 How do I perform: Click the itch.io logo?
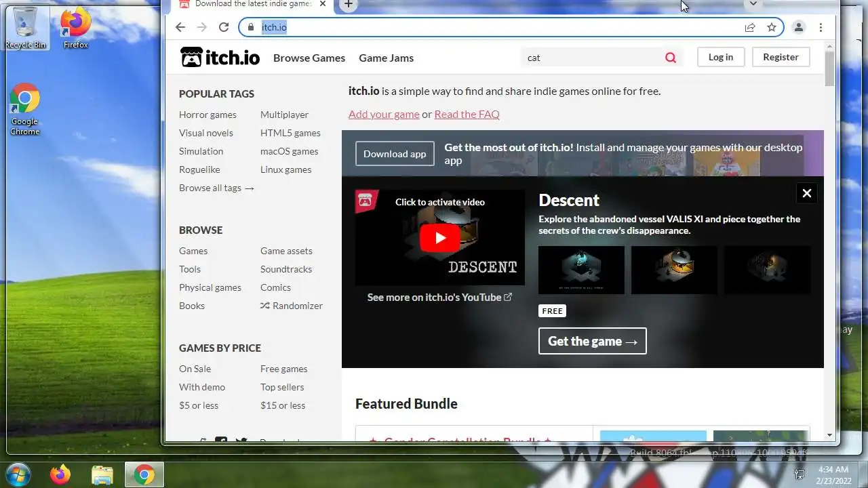tap(220, 58)
